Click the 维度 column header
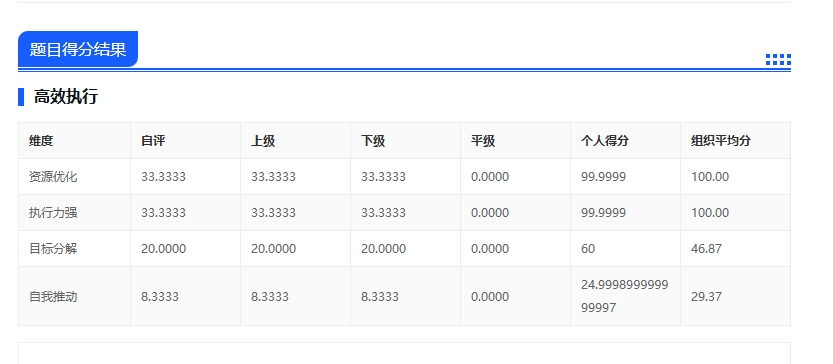This screenshot has height=364, width=833. (41, 141)
